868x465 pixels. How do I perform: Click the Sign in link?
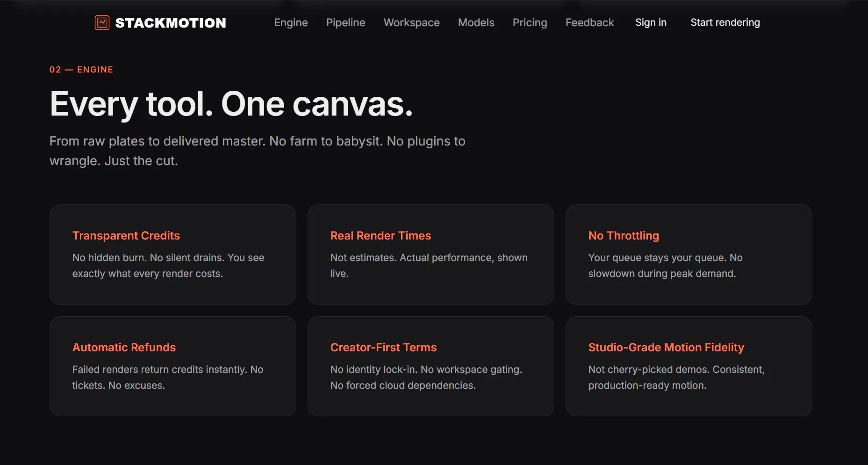tap(651, 22)
